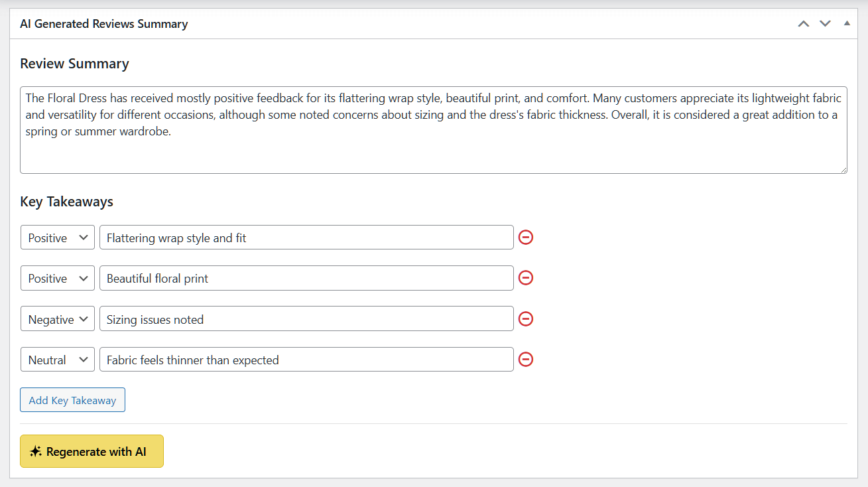Click Regenerate with AI button

92,451
